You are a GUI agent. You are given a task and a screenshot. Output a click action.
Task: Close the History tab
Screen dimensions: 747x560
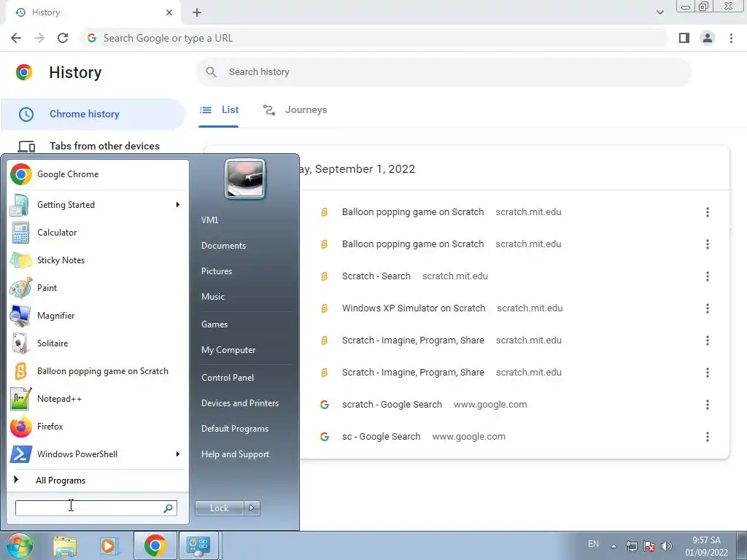[169, 12]
